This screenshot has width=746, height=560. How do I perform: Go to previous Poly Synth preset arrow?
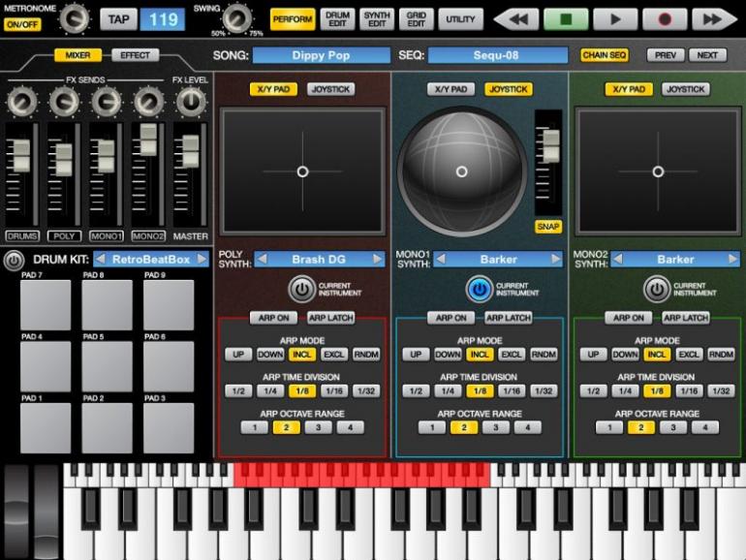(262, 260)
